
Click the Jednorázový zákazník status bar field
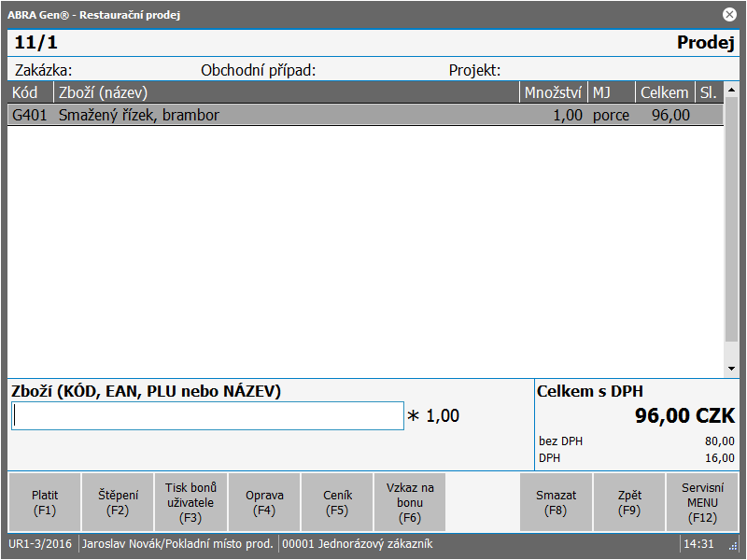pos(358,544)
